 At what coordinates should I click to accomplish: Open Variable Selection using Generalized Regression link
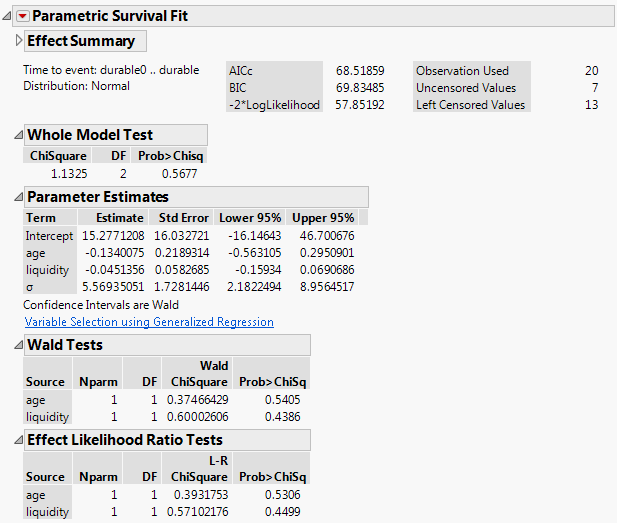coord(149,322)
